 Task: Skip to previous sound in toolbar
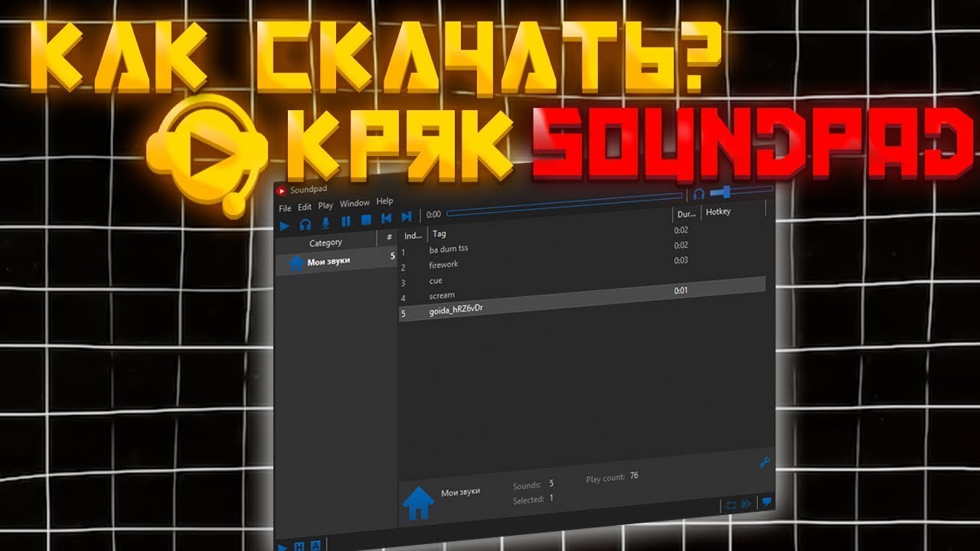pos(387,219)
